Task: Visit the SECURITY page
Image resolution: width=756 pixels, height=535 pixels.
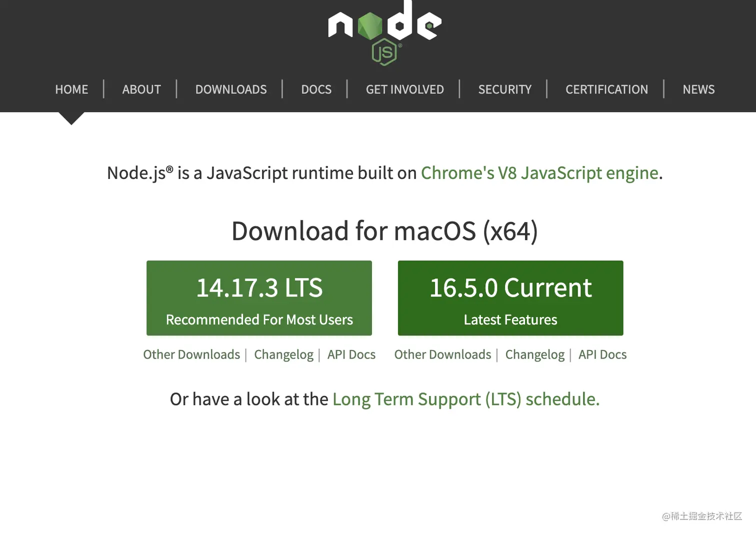Action: 505,89
